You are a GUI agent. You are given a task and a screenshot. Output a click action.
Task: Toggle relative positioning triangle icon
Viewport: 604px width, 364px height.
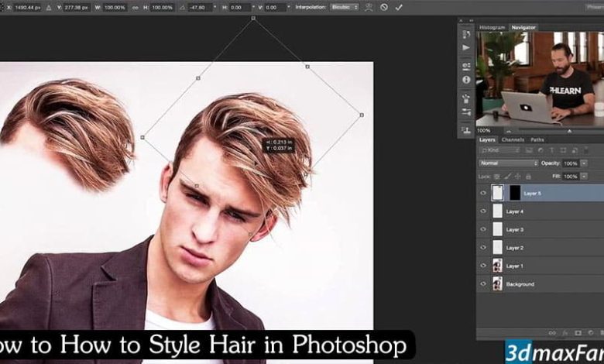49,7
